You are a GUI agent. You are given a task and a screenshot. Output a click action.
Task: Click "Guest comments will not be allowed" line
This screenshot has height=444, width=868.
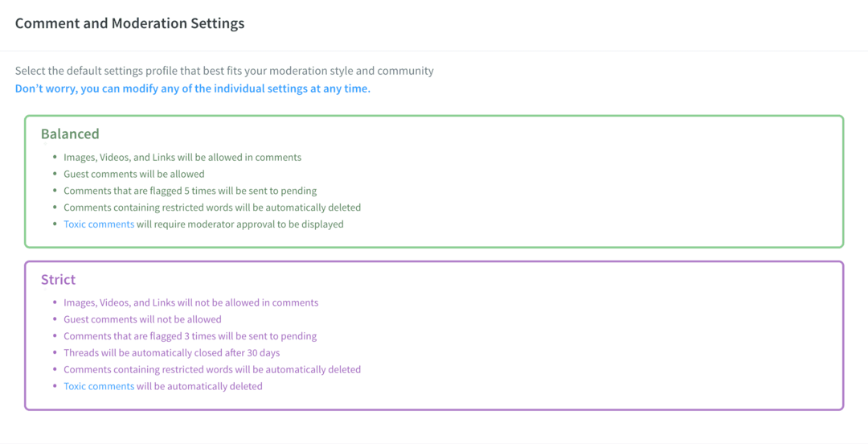point(142,319)
